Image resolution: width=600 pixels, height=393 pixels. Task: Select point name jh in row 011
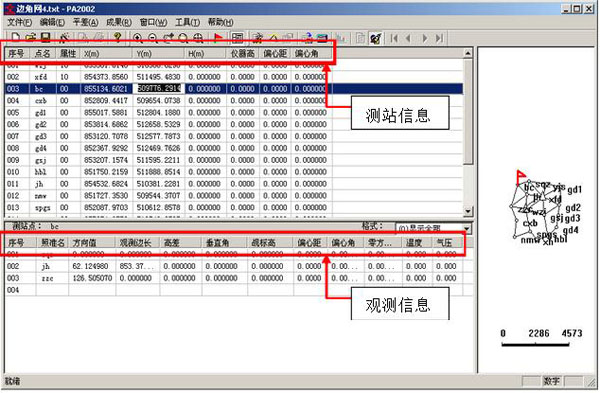(x=40, y=184)
